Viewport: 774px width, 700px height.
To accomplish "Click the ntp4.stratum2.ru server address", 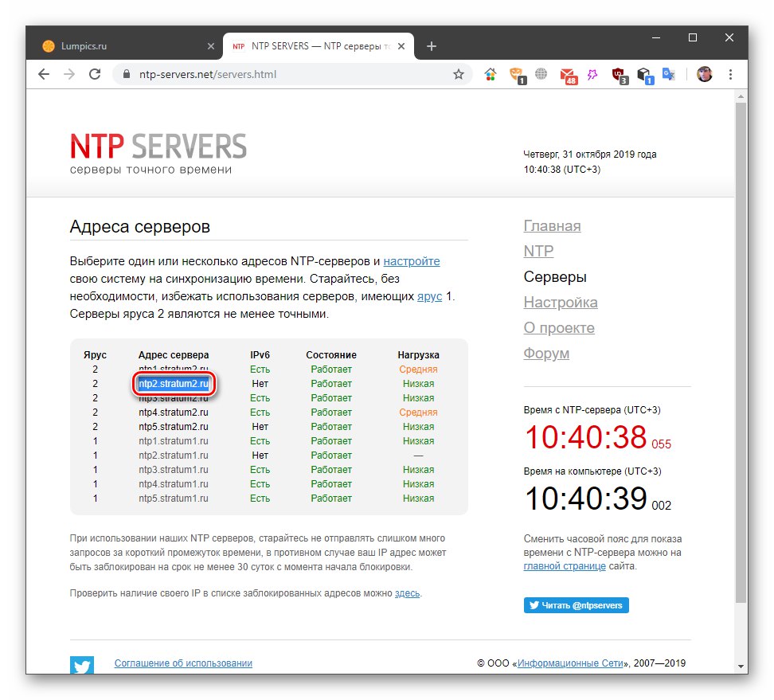I will (174, 413).
